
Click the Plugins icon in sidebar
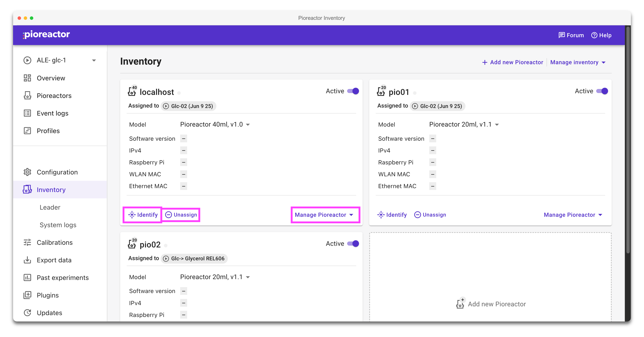[x=27, y=295]
